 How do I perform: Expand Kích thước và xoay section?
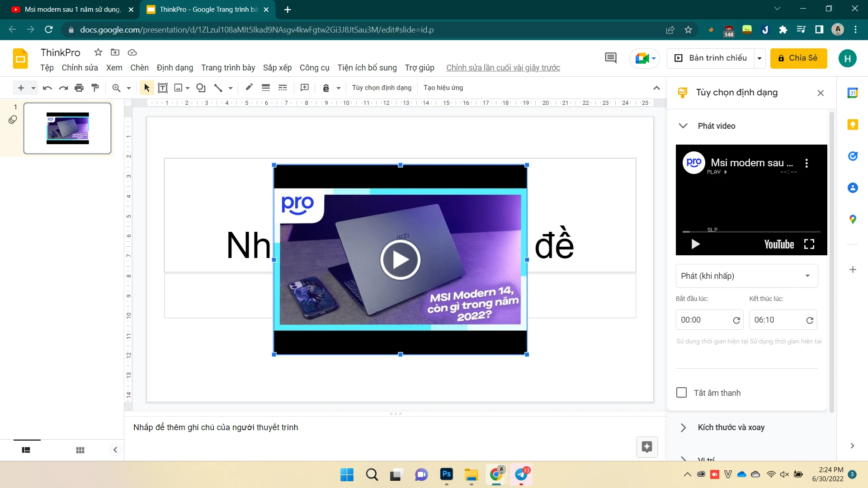(683, 427)
